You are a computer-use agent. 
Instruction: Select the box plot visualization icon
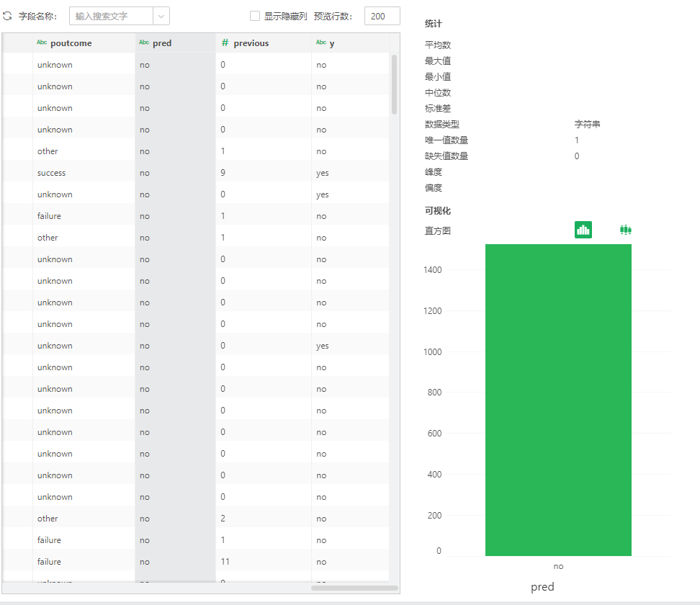(624, 229)
